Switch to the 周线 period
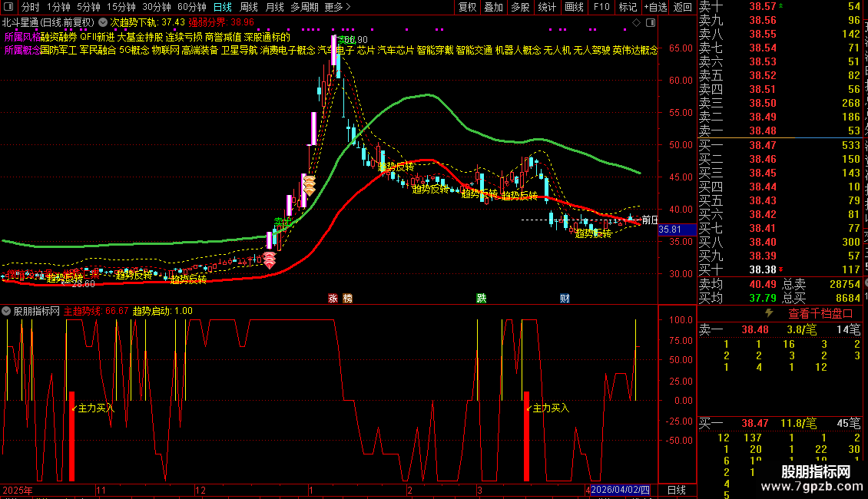Image resolution: width=868 pixels, height=499 pixels. coord(249,7)
